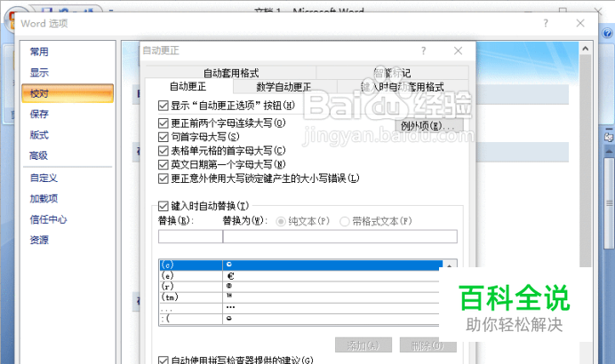Click the blue Word help icon
Viewport: 615px width, 364px height.
pyautogui.click(x=608, y=33)
